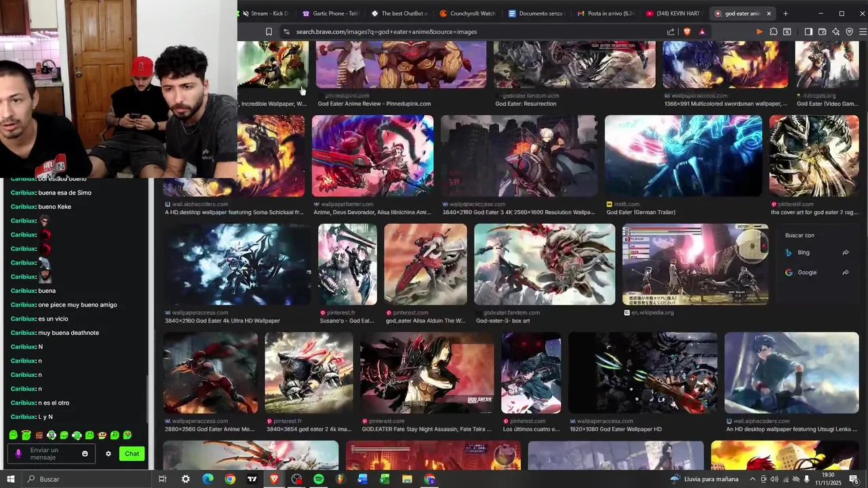Screen dimensions: 868x488
Task: Open the notification center icon
Action: [x=853, y=479]
